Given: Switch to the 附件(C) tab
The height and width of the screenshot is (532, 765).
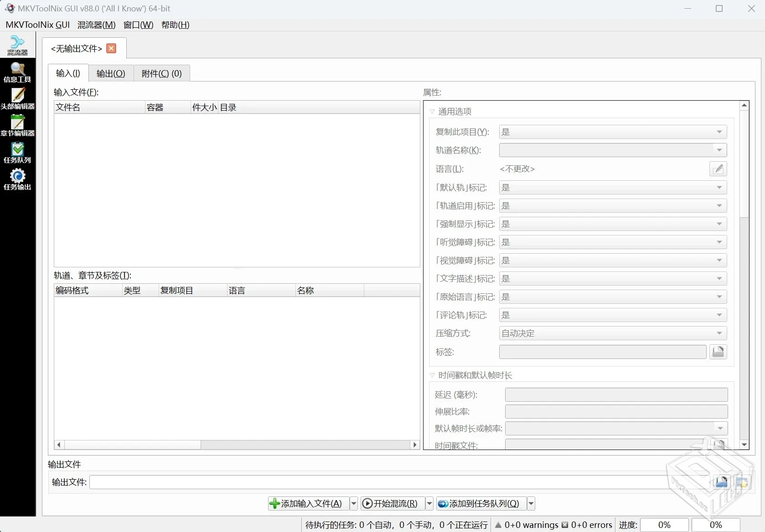Looking at the screenshot, I should point(161,73).
